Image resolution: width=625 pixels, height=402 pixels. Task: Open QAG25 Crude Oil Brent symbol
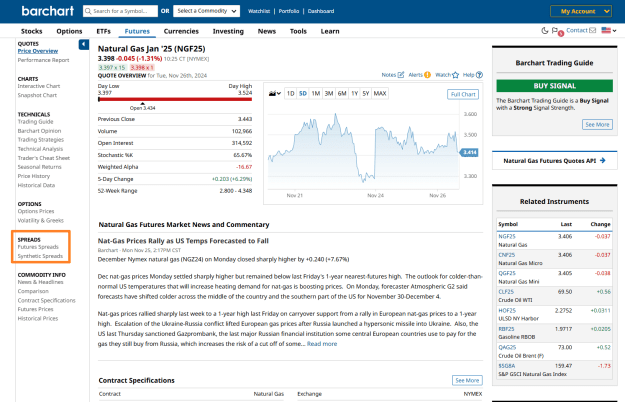507,347
